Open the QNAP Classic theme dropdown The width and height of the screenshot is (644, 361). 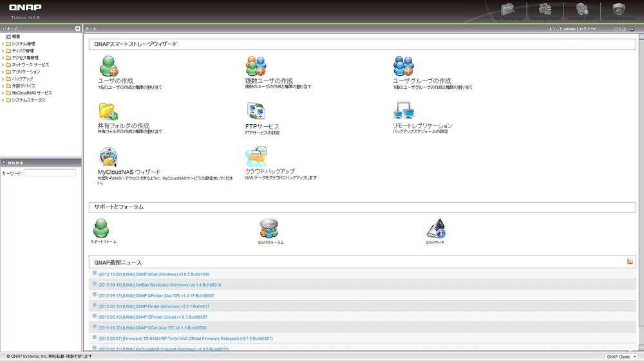click(x=621, y=356)
